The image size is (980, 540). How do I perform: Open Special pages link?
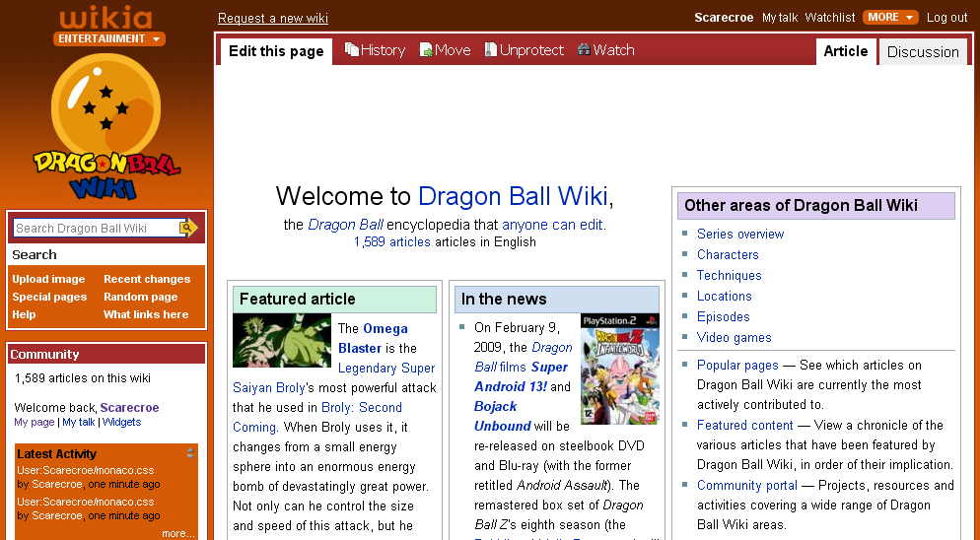[49, 297]
